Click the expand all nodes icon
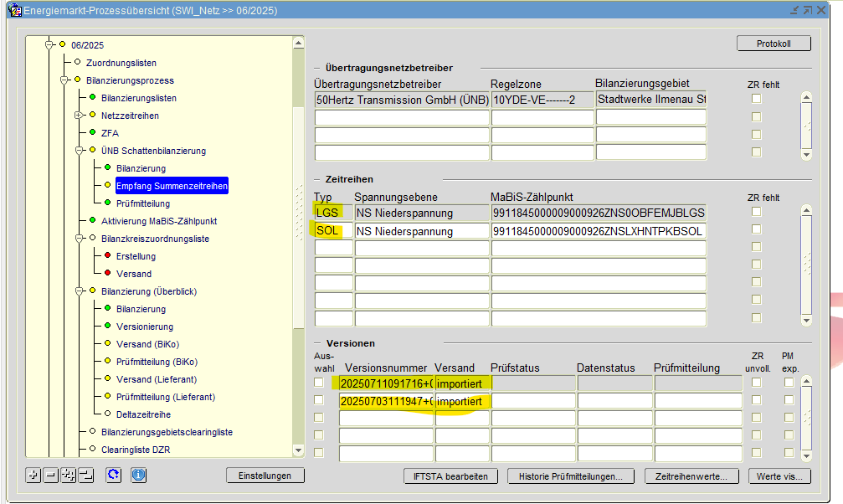The width and height of the screenshot is (843, 504). pos(69,476)
